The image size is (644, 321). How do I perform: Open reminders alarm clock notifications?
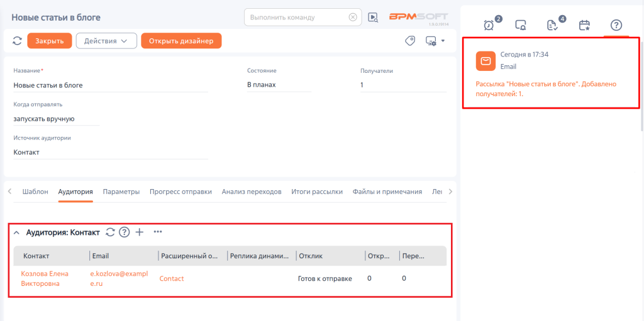(489, 26)
